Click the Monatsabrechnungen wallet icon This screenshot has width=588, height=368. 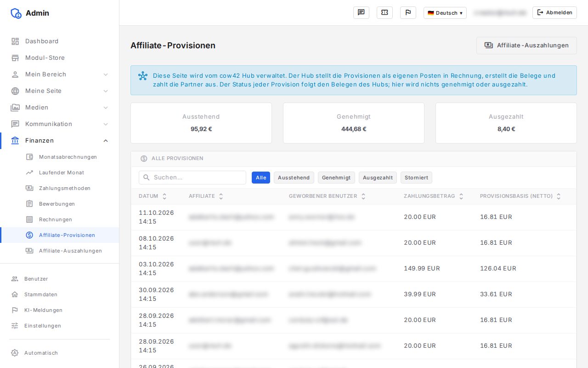30,157
